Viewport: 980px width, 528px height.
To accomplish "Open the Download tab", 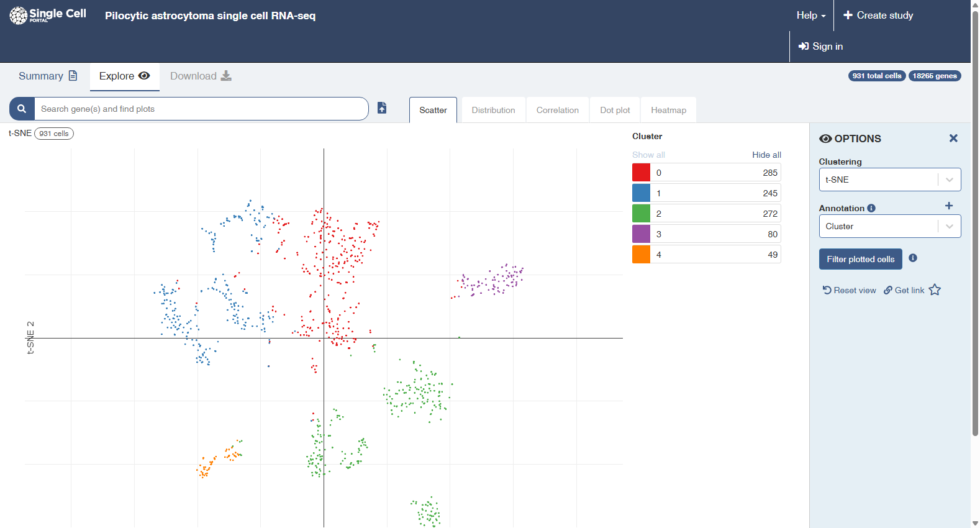I will pyautogui.click(x=201, y=76).
